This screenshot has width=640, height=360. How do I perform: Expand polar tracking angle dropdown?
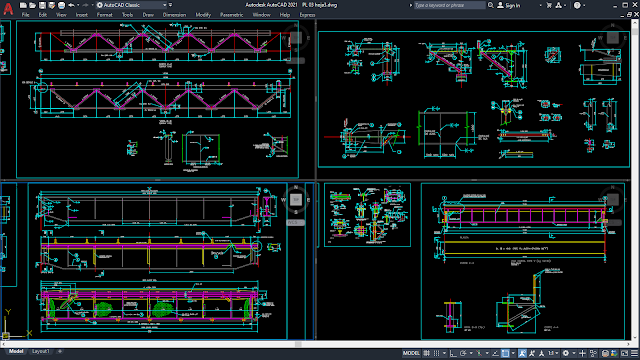pos(471,353)
